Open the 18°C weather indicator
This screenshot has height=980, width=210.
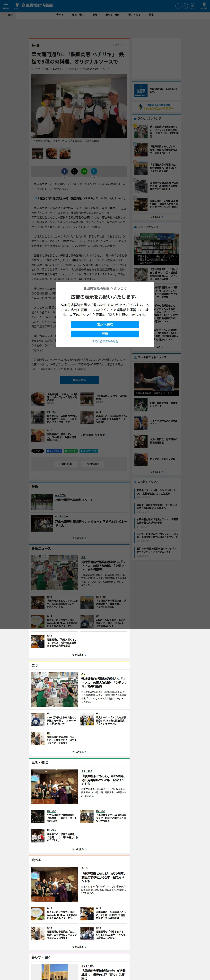pos(8,15)
